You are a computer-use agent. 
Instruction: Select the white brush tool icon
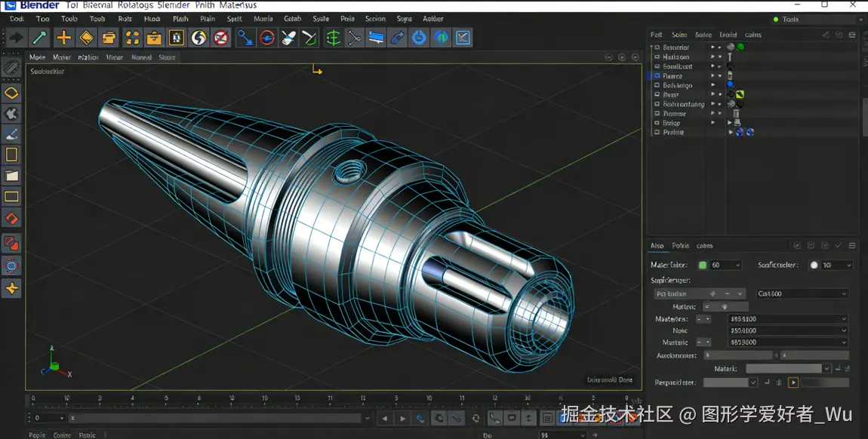288,38
